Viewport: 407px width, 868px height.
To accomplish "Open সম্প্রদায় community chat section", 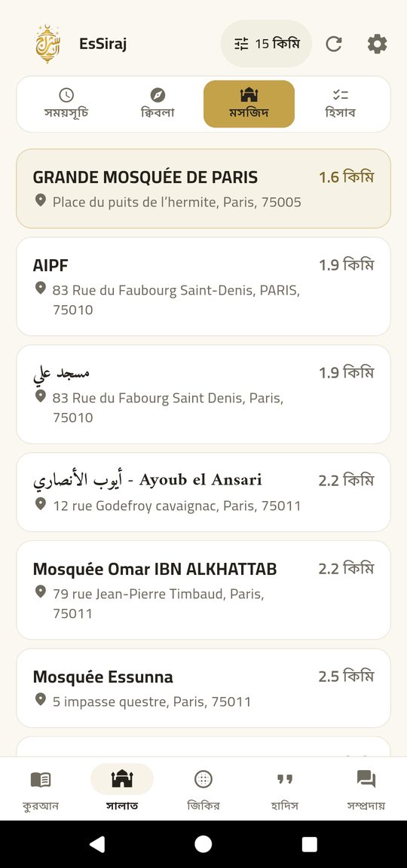I will pyautogui.click(x=366, y=789).
